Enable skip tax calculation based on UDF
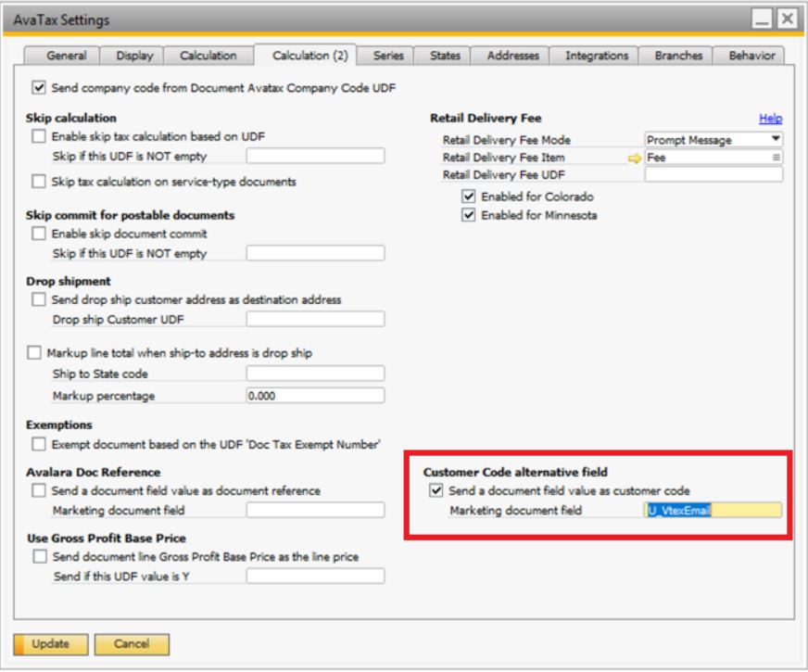Viewport: 808px width, 672px height. [39, 136]
